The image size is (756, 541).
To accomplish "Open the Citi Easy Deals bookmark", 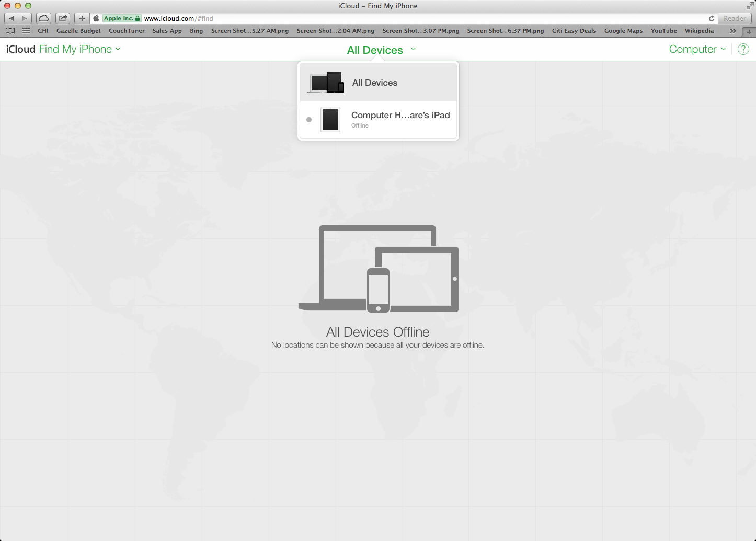I will (574, 31).
